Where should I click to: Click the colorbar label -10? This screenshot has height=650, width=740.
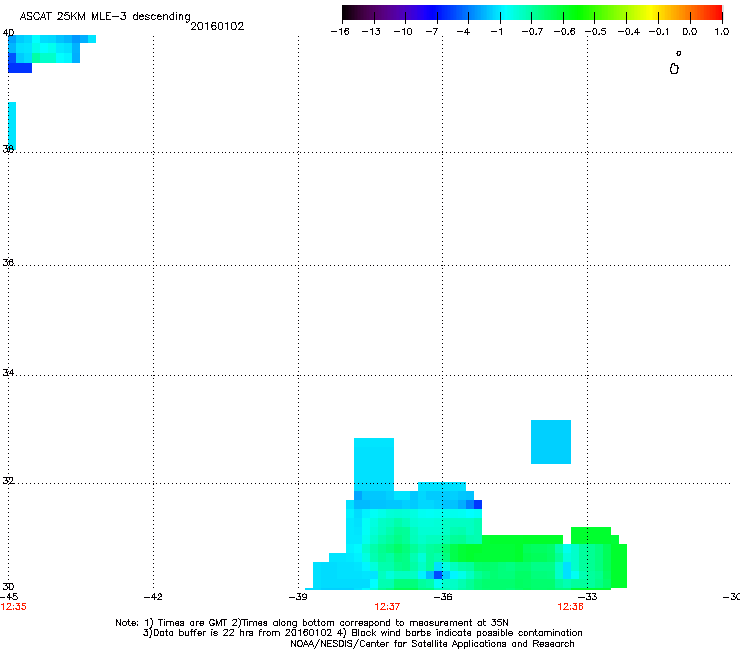(403, 32)
